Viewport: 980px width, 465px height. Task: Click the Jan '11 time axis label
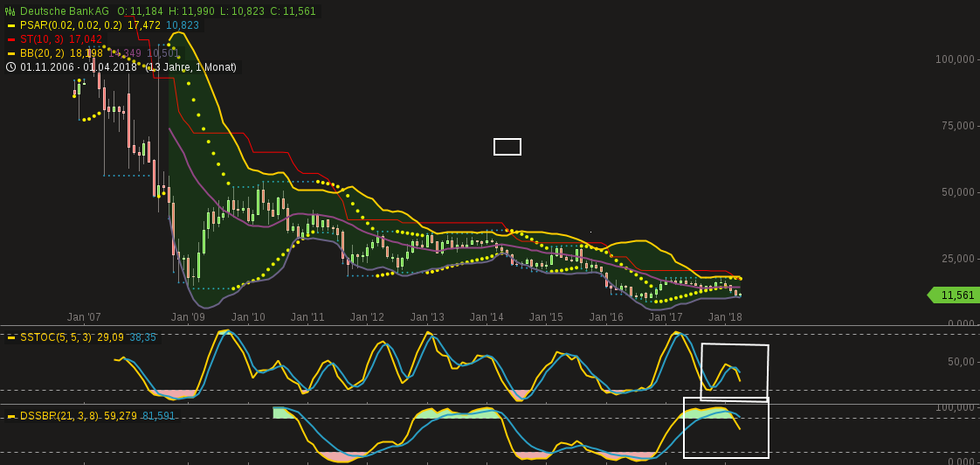(308, 317)
